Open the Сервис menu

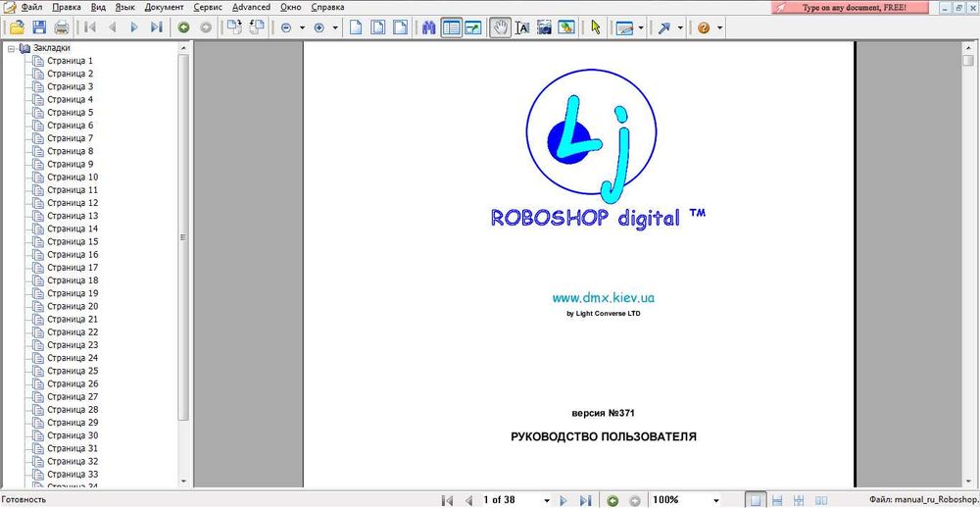point(208,8)
